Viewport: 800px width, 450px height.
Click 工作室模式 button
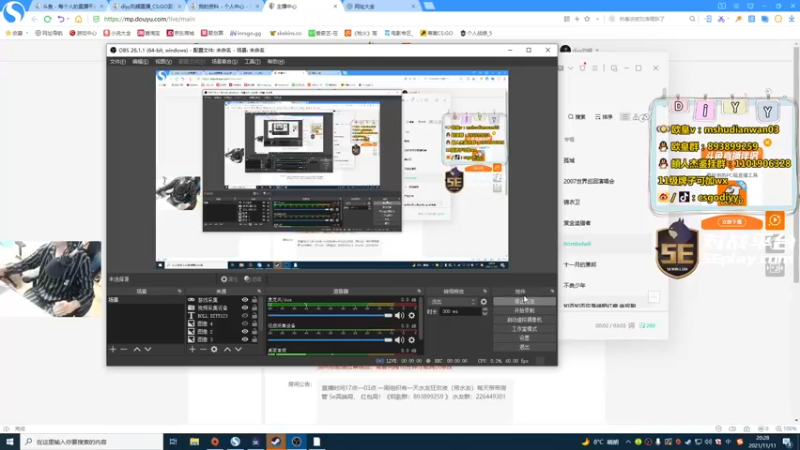pos(524,329)
